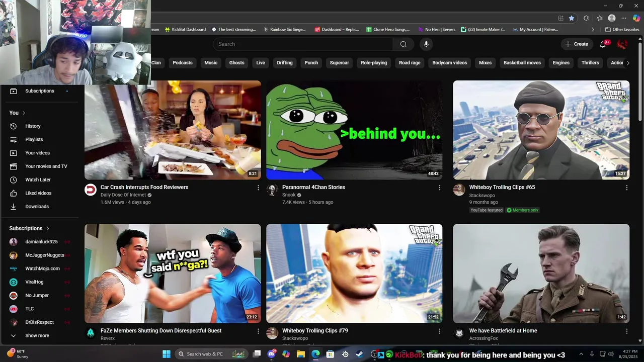
Task: Filter by Music chip
Action: (211, 63)
